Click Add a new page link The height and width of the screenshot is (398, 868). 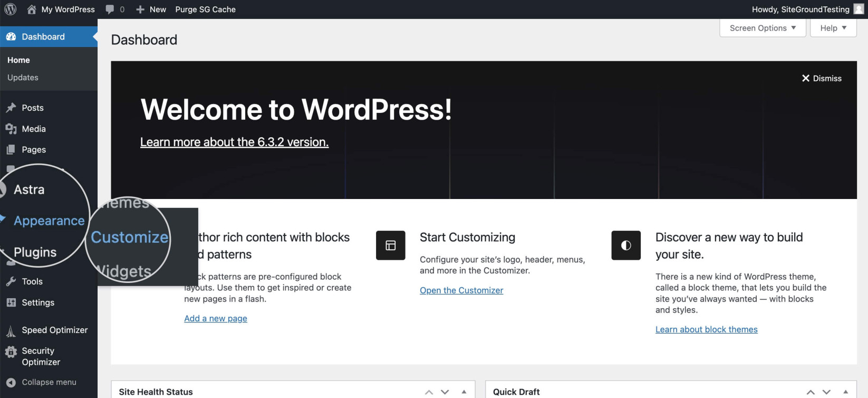[216, 318]
